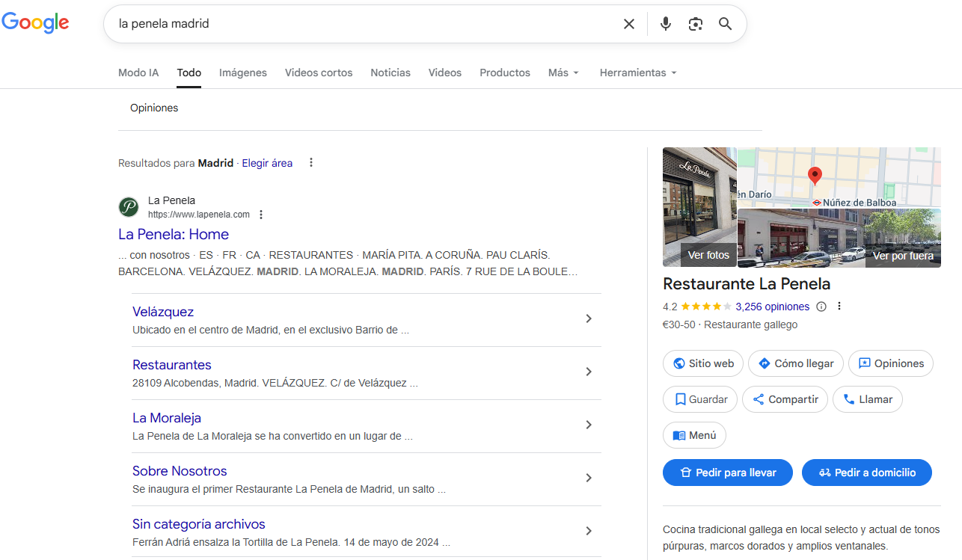Click the Sitio web button
962x560 pixels.
(x=703, y=363)
